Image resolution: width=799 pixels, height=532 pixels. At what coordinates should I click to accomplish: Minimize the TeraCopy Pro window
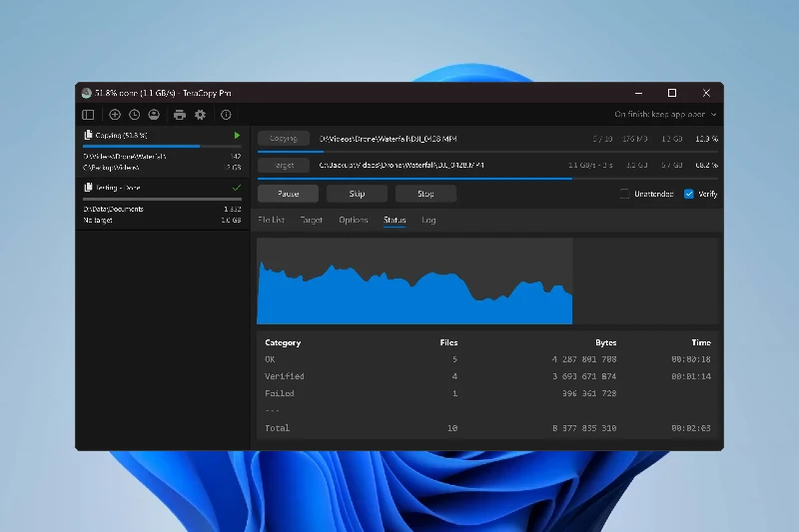[638, 93]
